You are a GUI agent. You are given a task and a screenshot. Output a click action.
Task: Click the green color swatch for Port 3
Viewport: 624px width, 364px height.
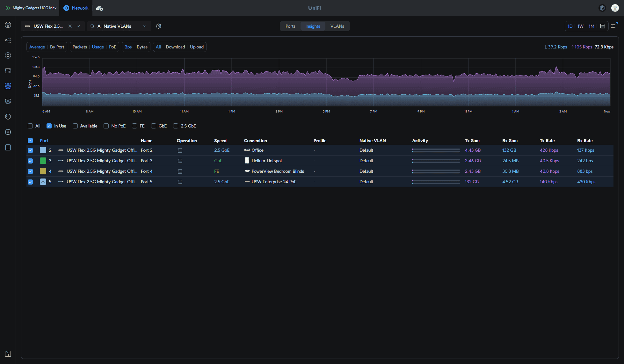coord(43,161)
